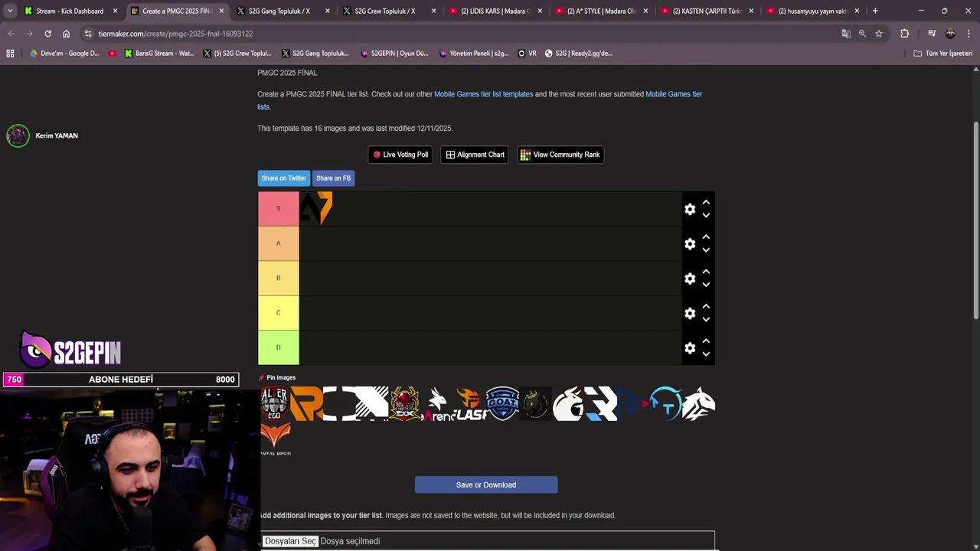The height and width of the screenshot is (551, 980).
Task: Select the blue and white R logo
Action: 601,403
